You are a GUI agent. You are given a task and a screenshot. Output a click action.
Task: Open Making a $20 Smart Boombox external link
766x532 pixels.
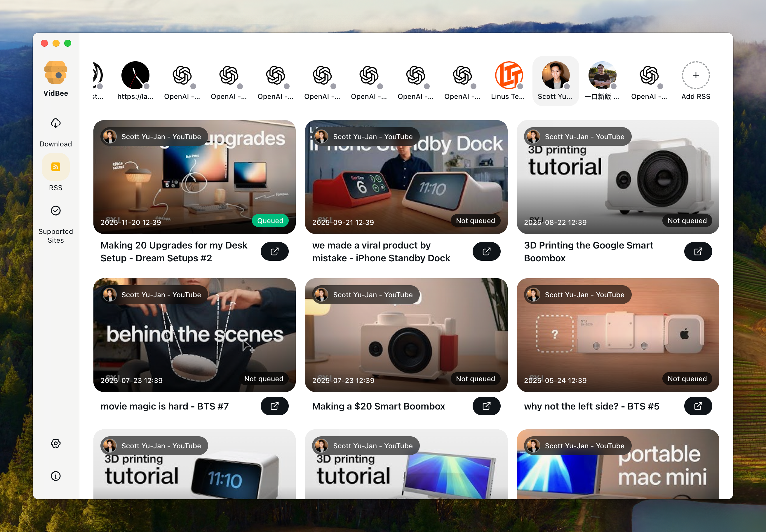[486, 406]
